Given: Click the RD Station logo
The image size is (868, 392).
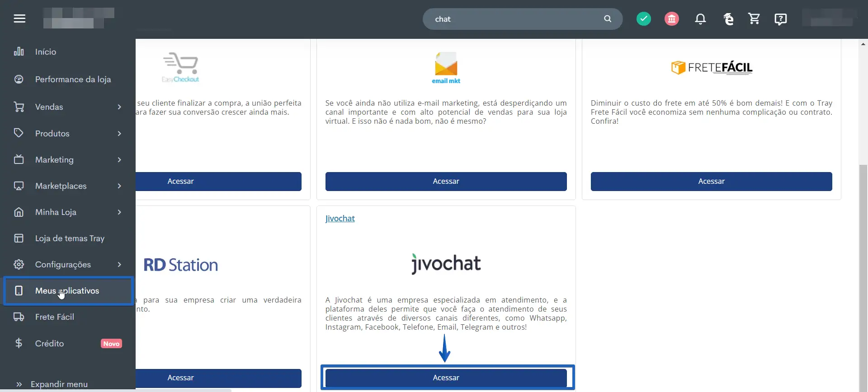Looking at the screenshot, I should pyautogui.click(x=180, y=265).
